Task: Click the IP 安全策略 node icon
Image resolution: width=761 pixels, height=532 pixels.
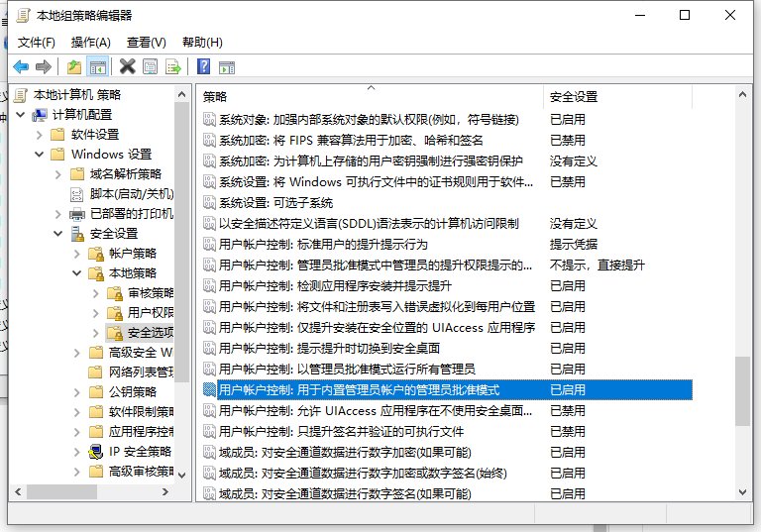Action: [96, 452]
